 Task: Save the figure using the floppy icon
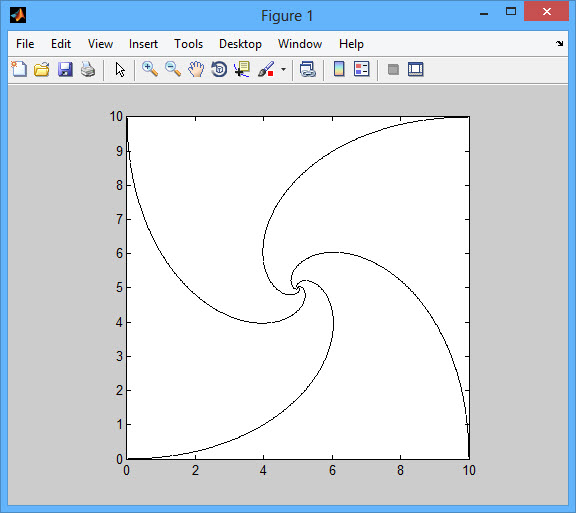coord(65,69)
